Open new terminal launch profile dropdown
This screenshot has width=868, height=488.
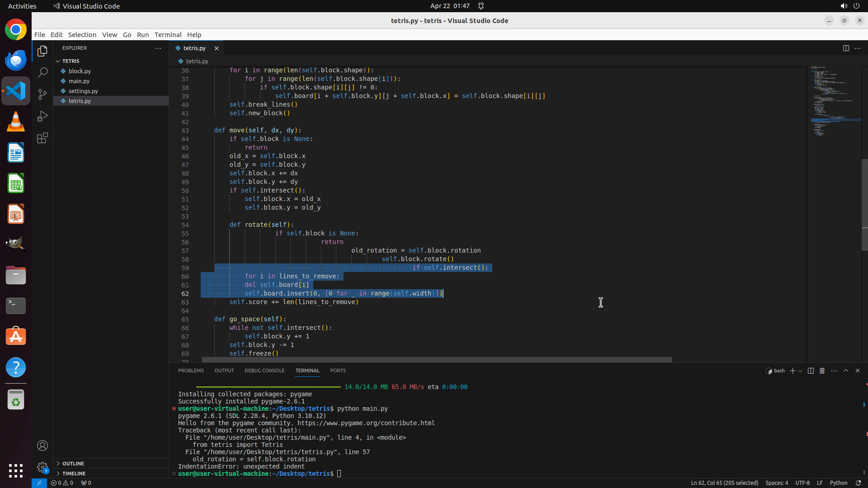(800, 371)
